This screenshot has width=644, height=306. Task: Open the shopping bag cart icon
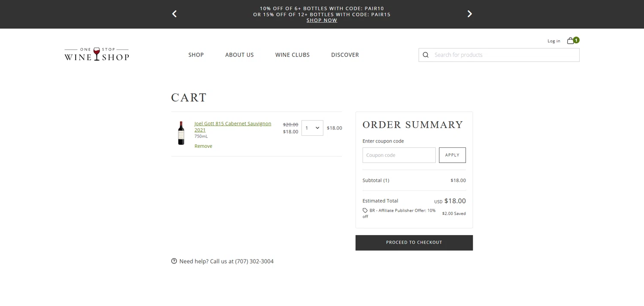(x=571, y=41)
